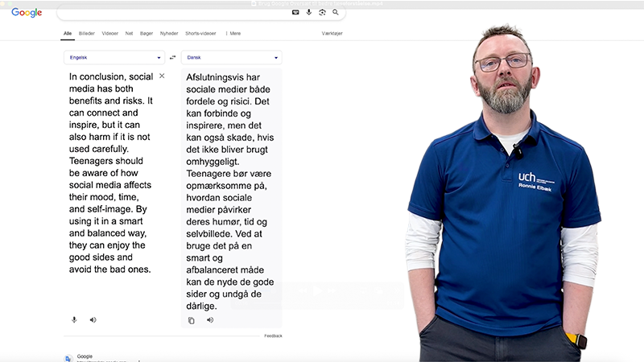
Task: Switch to the Shorts-videoer tab
Action: [200, 33]
